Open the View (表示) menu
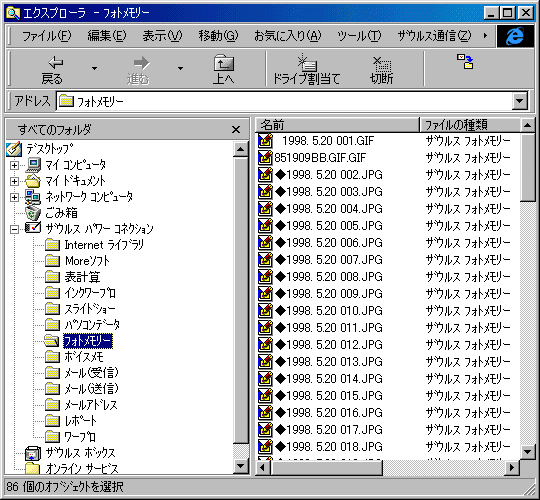The height and width of the screenshot is (500, 540). coord(162,36)
